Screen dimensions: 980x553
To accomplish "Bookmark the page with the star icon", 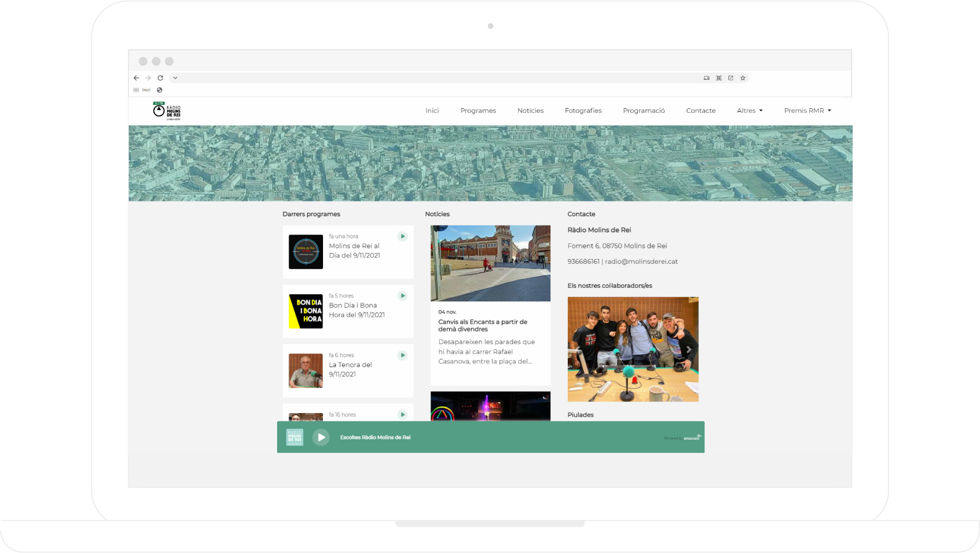I will pos(743,77).
